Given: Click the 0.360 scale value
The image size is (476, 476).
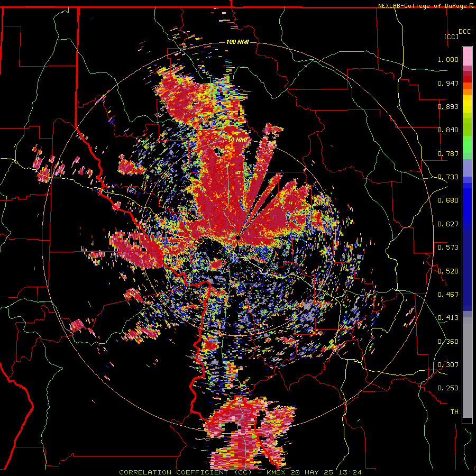Looking at the screenshot, I should 448,342.
